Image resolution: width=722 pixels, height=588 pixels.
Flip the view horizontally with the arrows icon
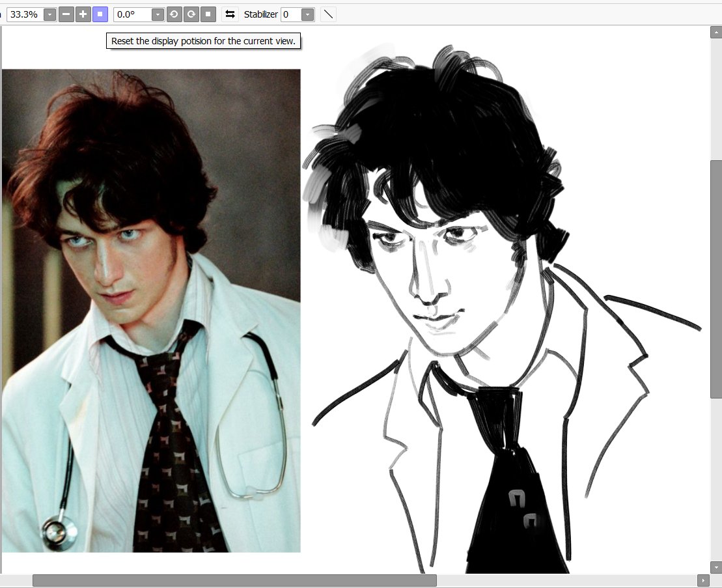point(230,14)
